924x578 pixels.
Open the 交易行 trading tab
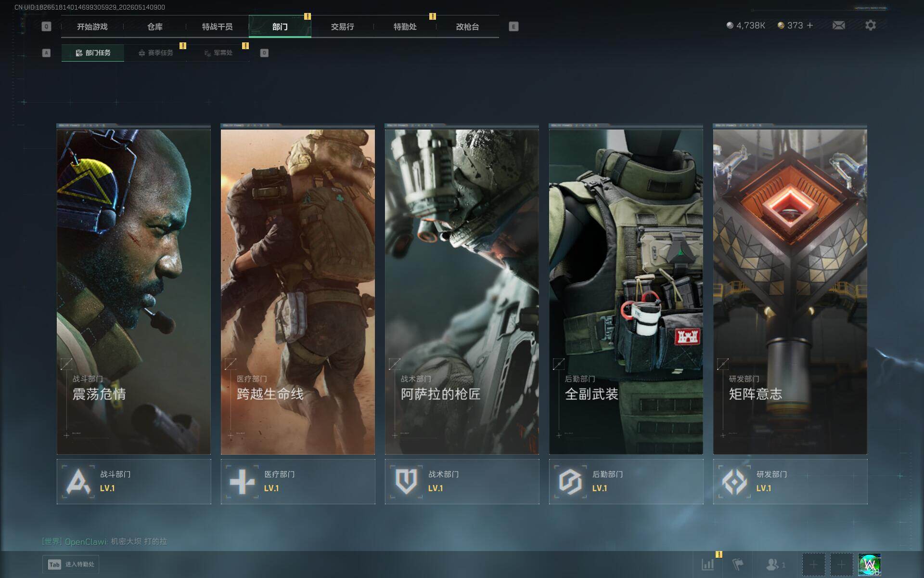click(343, 26)
